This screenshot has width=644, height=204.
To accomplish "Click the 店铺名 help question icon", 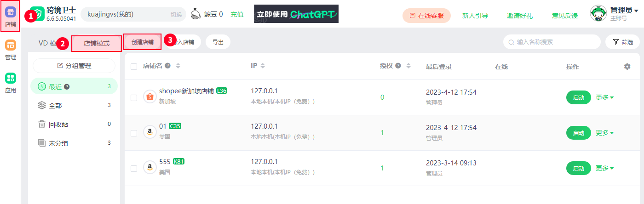I will click(167, 66).
